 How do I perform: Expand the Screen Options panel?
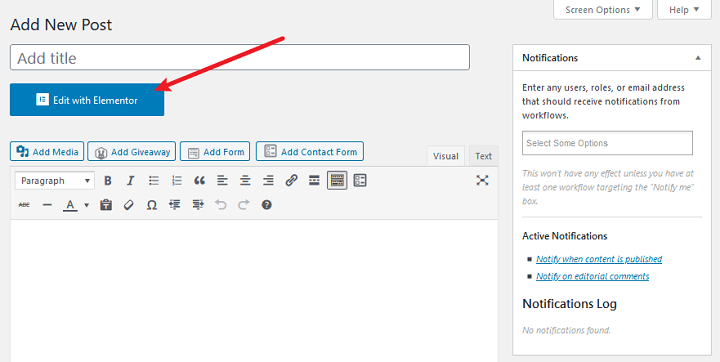click(x=603, y=10)
